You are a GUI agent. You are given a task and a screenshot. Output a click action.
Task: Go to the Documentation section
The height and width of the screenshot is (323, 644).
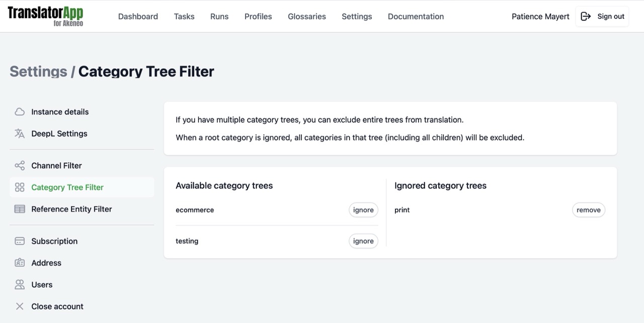(x=415, y=16)
